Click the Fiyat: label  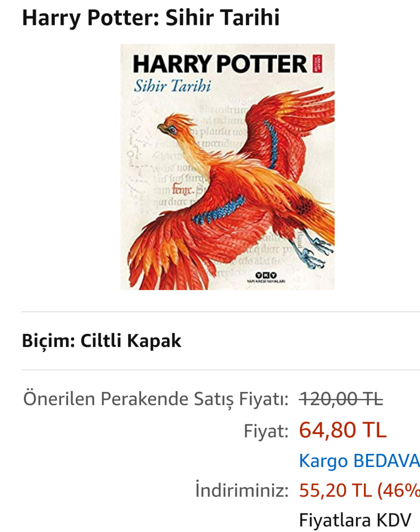pos(266,431)
